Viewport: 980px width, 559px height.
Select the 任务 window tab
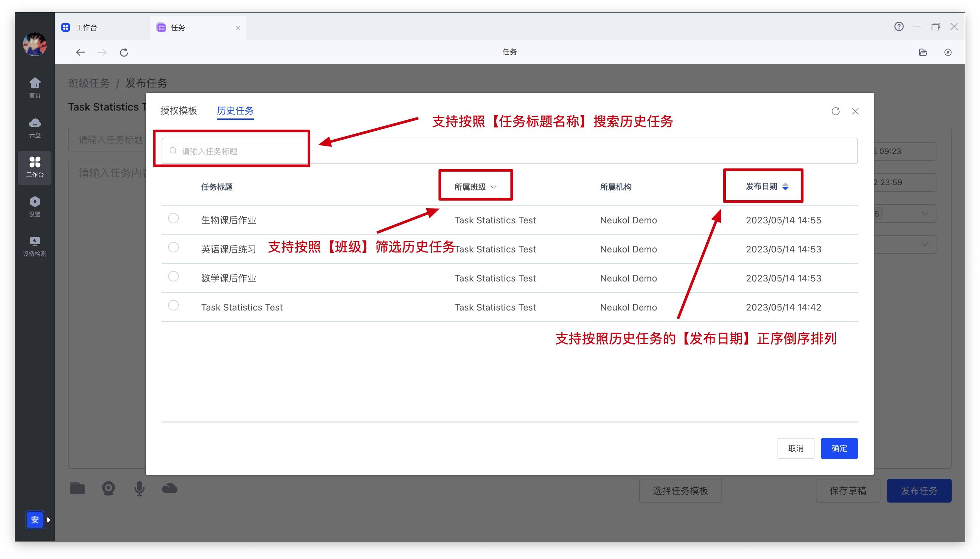pos(198,28)
